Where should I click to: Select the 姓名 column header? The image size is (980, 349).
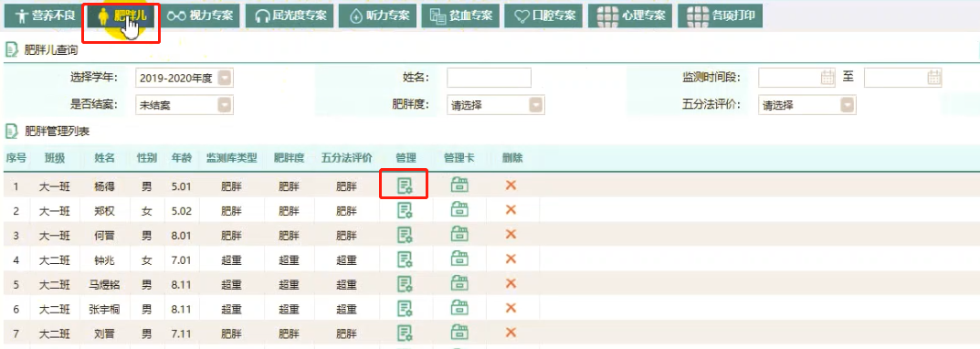[104, 158]
